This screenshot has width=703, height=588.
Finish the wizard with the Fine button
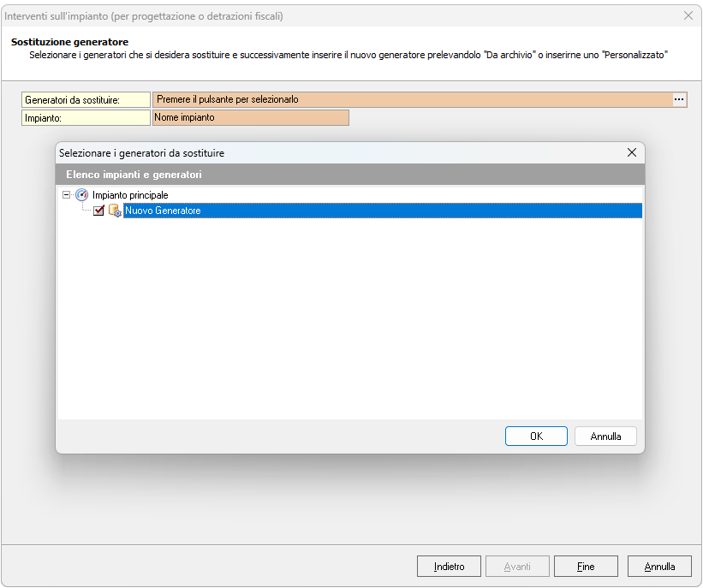coord(586,567)
